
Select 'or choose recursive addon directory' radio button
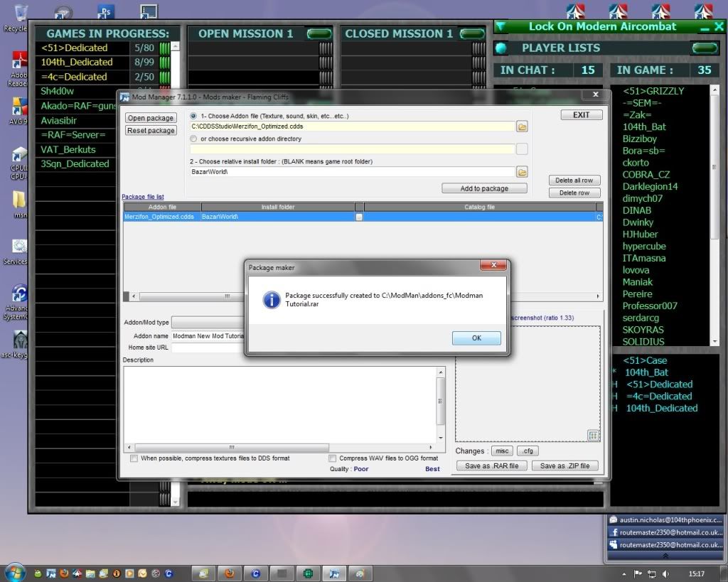[x=193, y=139]
